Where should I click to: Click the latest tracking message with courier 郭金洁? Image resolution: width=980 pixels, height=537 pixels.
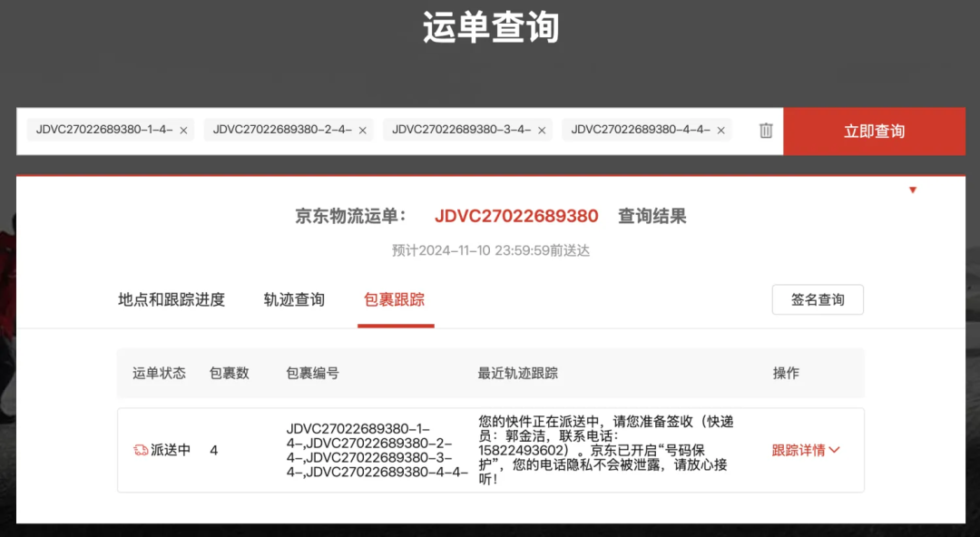point(605,450)
